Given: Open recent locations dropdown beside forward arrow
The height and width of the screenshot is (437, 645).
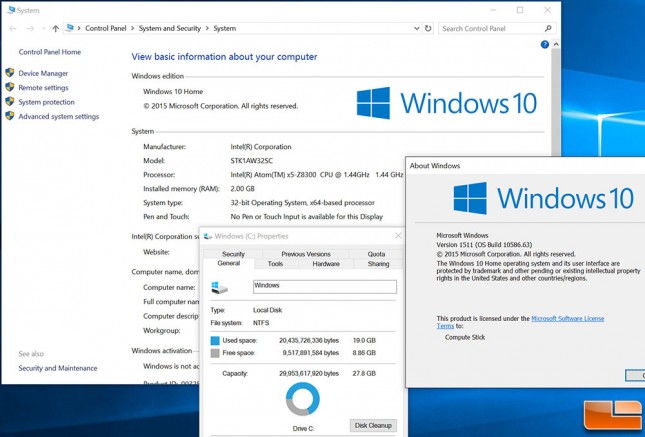Looking at the screenshot, I should (43, 28).
